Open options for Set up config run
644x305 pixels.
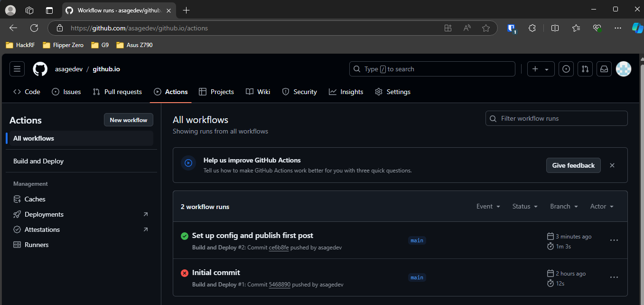(614, 240)
